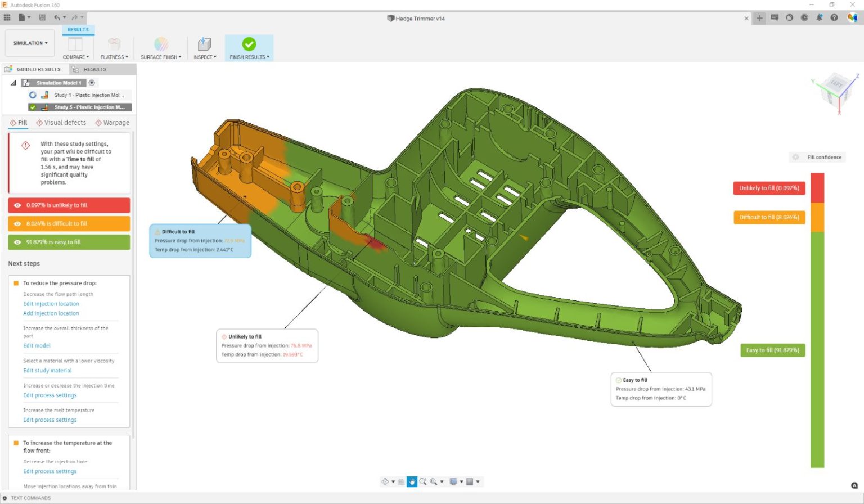Toggle visibility of unlikely to fill region
Image resolution: width=864 pixels, height=504 pixels.
click(17, 205)
